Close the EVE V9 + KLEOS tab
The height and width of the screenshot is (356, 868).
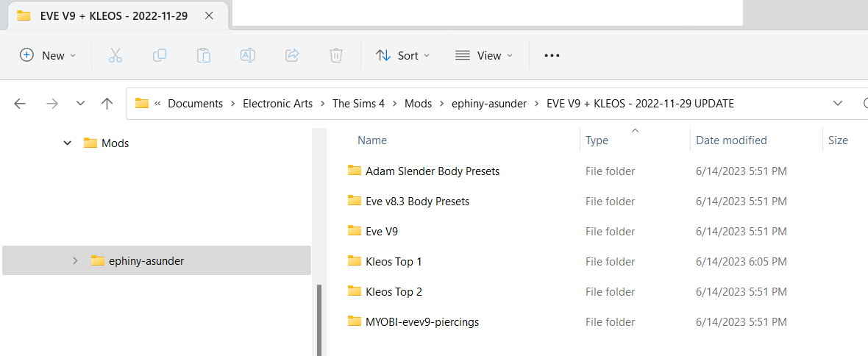tap(209, 15)
